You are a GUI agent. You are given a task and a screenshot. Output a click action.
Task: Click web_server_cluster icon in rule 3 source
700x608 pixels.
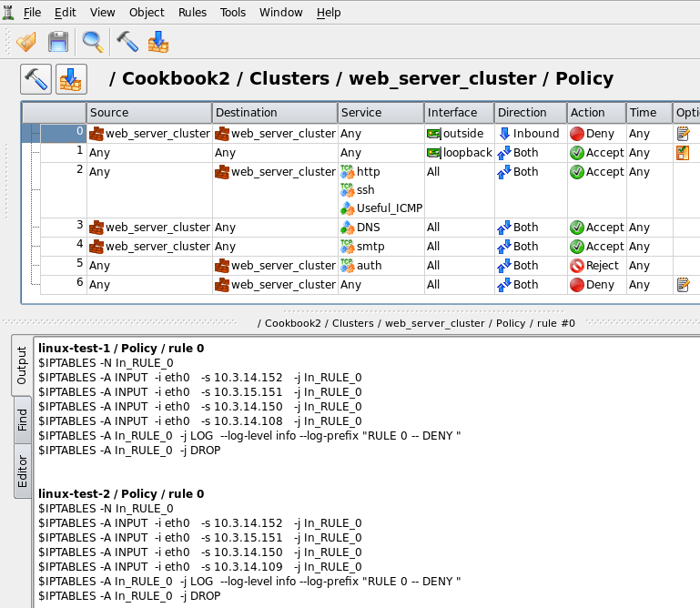coord(96,228)
